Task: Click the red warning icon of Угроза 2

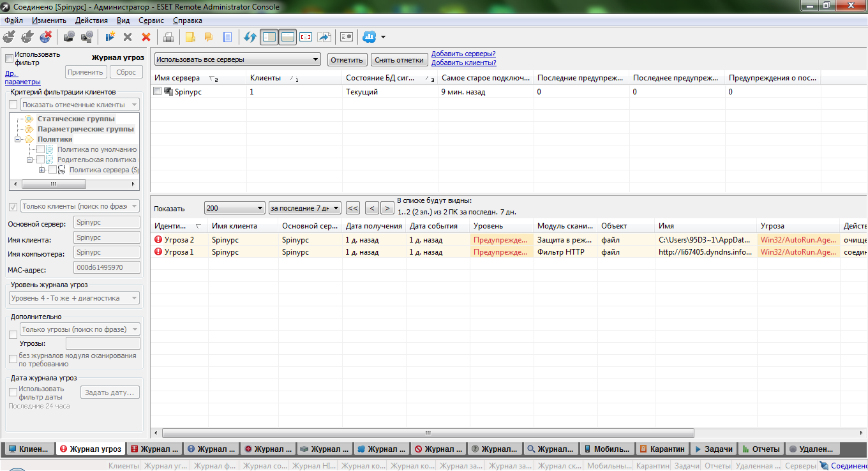Action: 158,240
